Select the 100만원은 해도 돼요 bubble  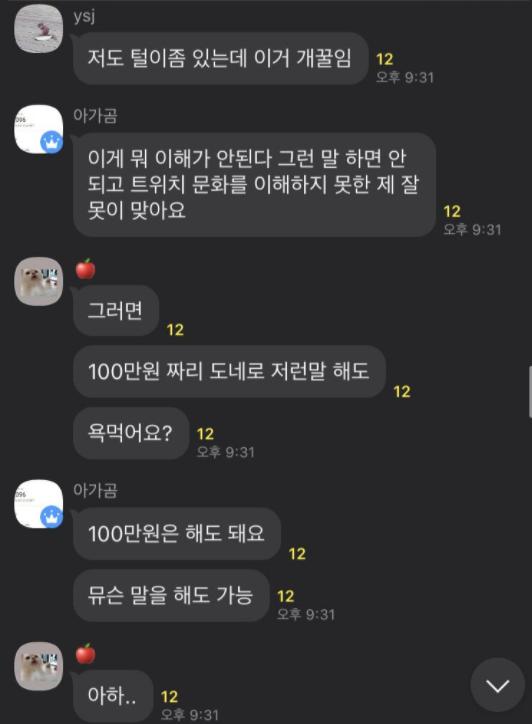pyautogui.click(x=177, y=534)
